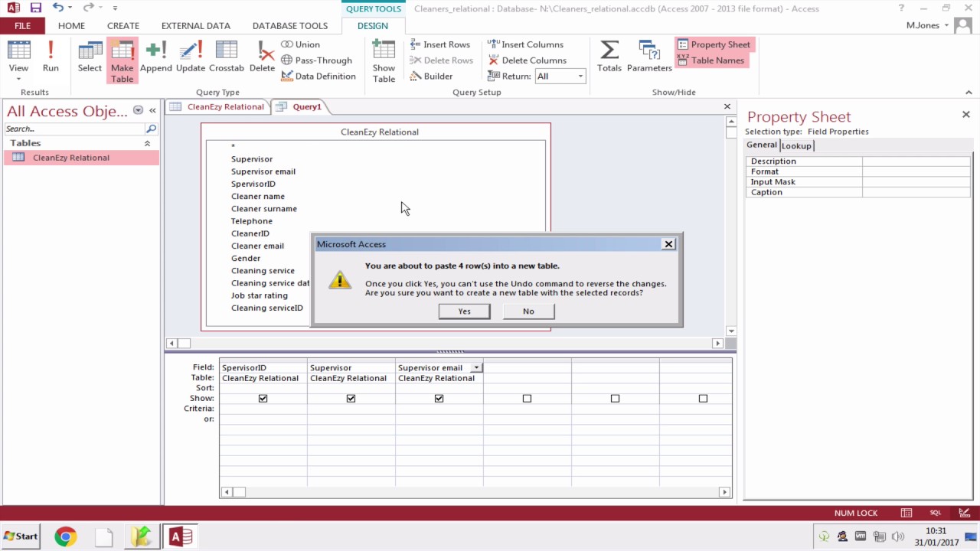Switch to Datasheet view in status bar

[x=906, y=513]
